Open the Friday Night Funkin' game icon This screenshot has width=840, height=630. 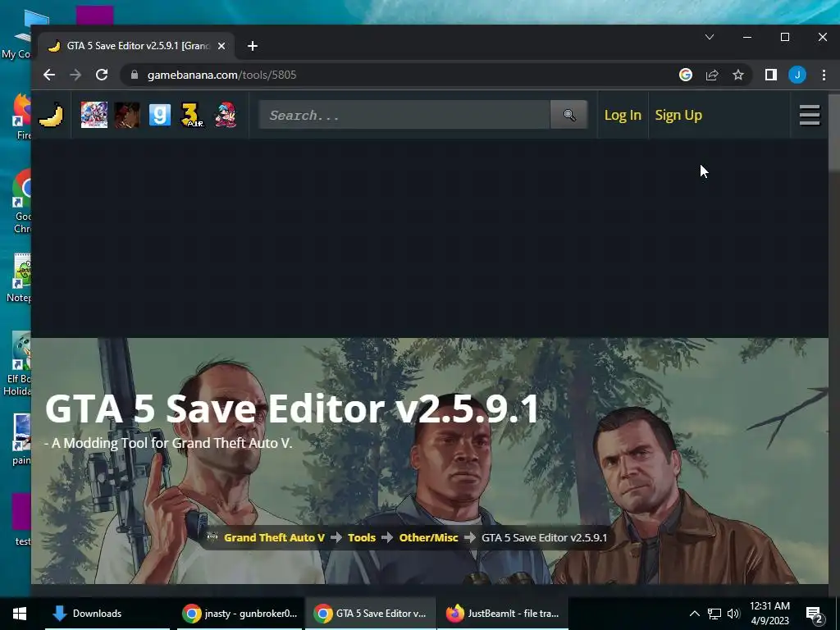[x=226, y=115]
